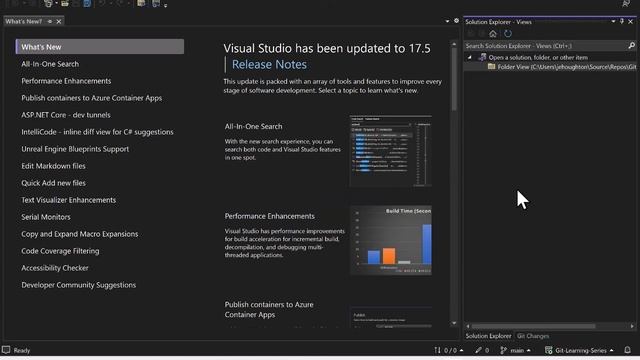Open the toolbar overflow options arrow
This screenshot has width=640, height=360.
click(165, 5)
